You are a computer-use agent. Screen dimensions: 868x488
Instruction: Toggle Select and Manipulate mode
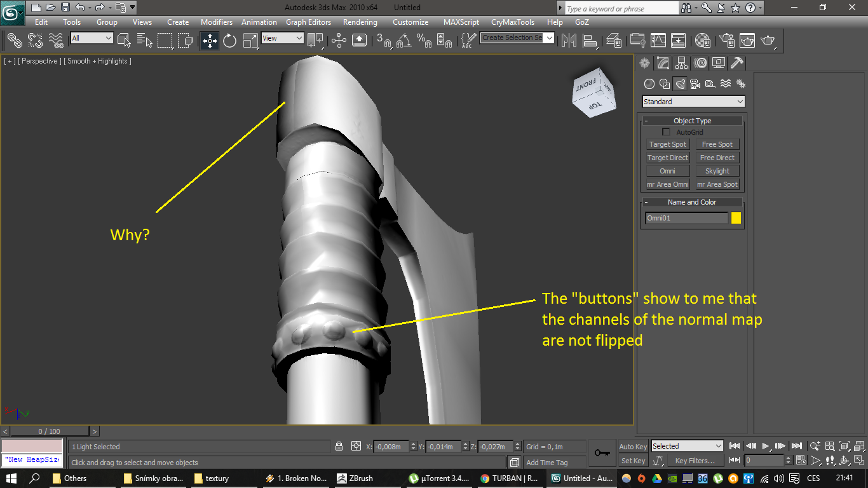[x=339, y=41]
